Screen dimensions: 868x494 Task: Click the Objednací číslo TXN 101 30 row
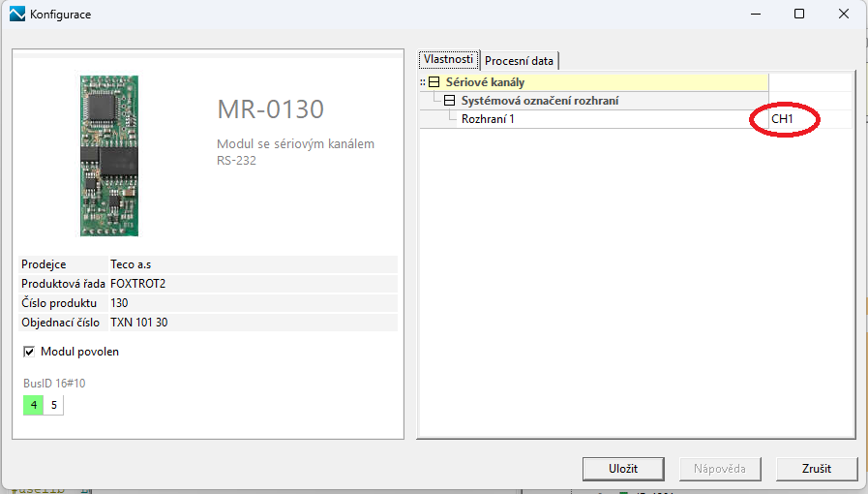pyautogui.click(x=208, y=323)
